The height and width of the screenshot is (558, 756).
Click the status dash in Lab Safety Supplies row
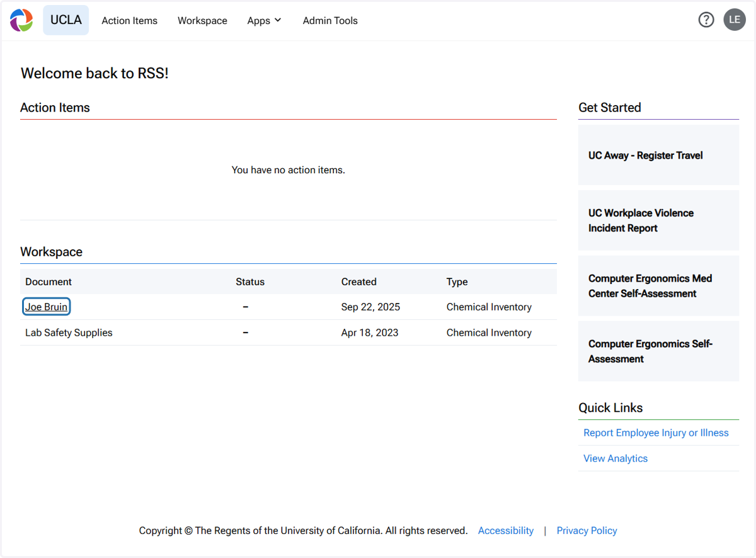click(x=246, y=333)
